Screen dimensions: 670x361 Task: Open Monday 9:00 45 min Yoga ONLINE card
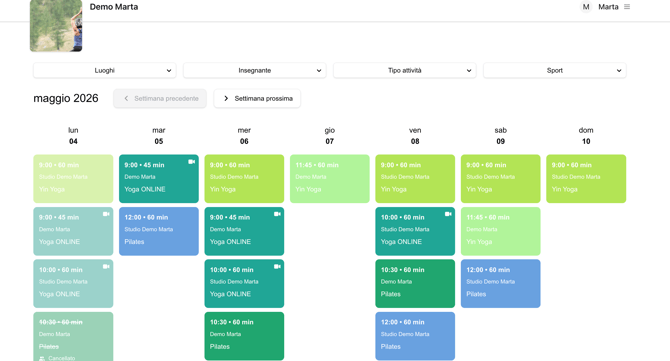point(73,231)
